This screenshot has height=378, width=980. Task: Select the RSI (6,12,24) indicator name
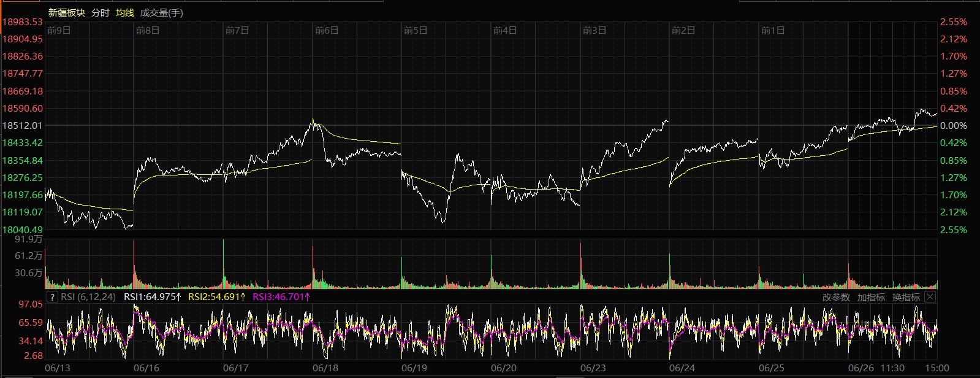tap(88, 297)
